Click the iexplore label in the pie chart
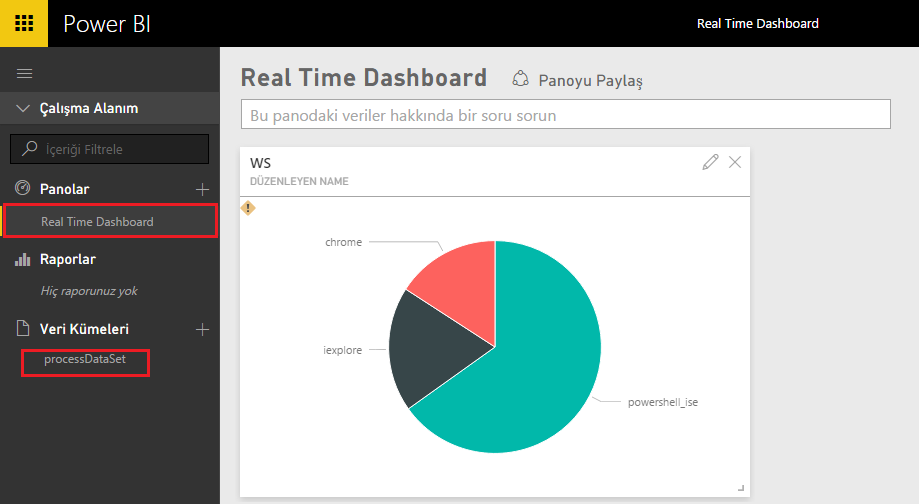 tap(342, 350)
